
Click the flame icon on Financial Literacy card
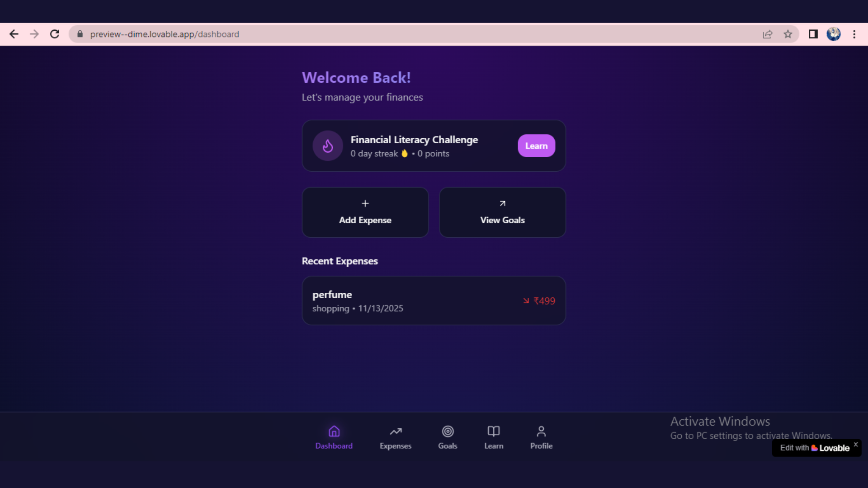328,146
